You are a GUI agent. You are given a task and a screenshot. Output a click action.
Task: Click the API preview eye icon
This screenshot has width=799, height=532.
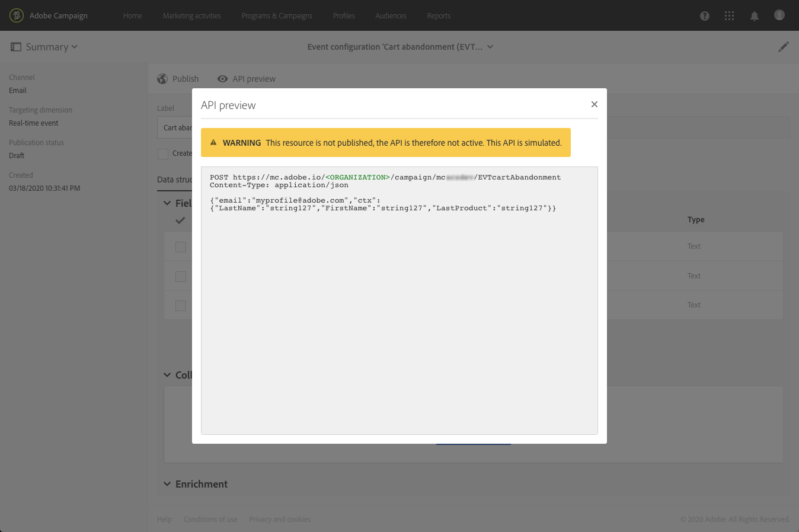[x=222, y=79]
